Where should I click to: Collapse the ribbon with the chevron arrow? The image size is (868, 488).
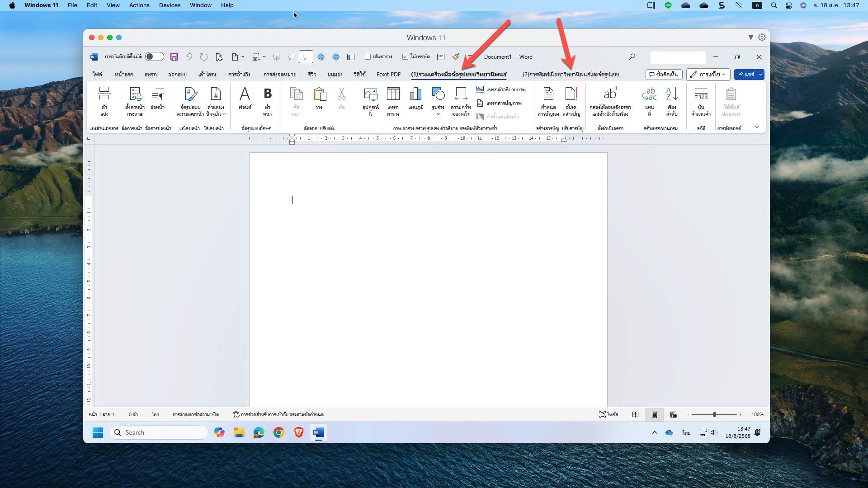point(757,127)
